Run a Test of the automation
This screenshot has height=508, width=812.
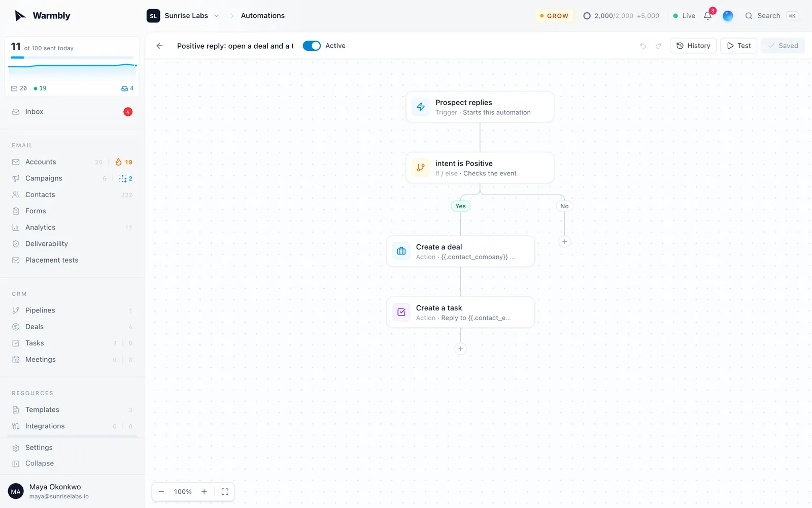(738, 46)
